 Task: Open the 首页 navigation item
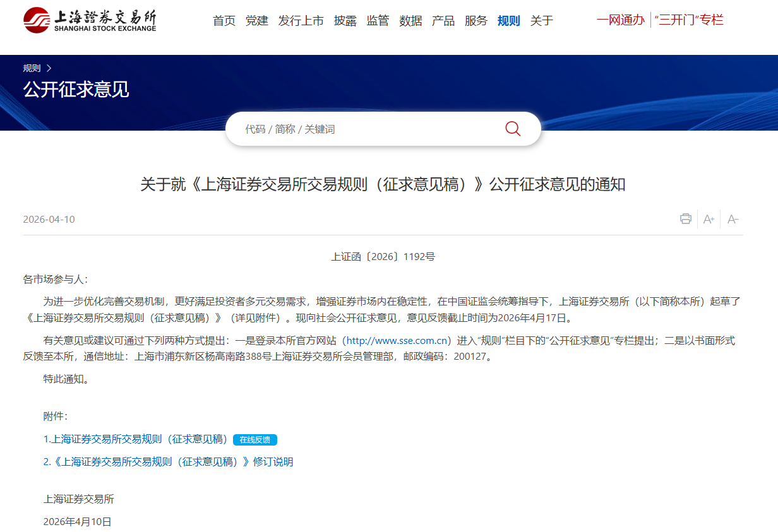tap(224, 20)
